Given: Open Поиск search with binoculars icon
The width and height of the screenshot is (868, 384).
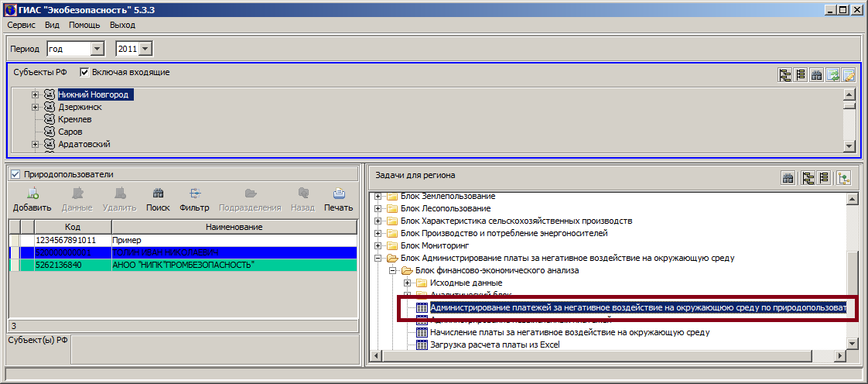Looking at the screenshot, I should click(x=158, y=200).
